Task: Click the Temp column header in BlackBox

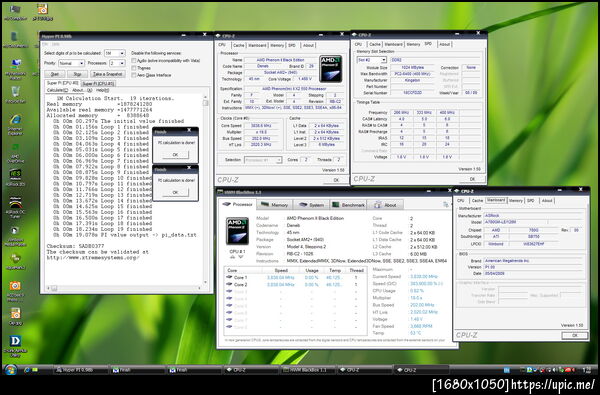Action: coord(335,270)
